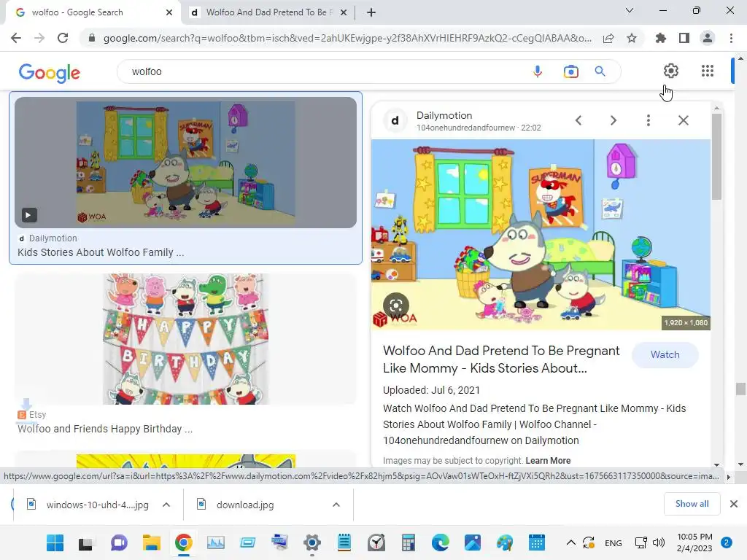The width and height of the screenshot is (747, 560).
Task: Click Show all downloads
Action: [692, 504]
